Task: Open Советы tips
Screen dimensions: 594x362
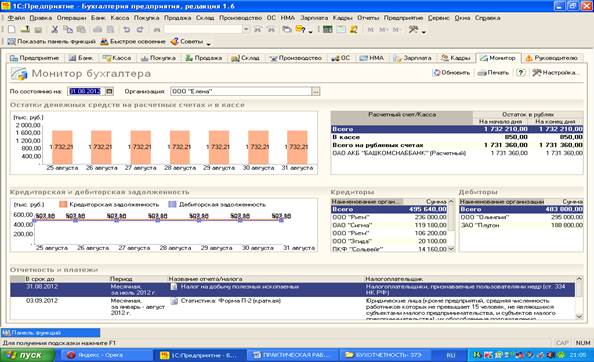Action: coord(187,42)
